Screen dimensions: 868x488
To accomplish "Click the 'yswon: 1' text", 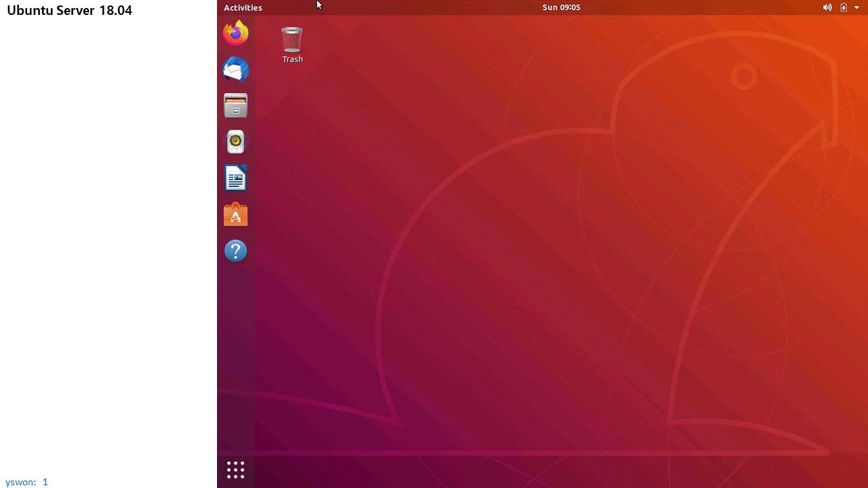I will pyautogui.click(x=27, y=482).
